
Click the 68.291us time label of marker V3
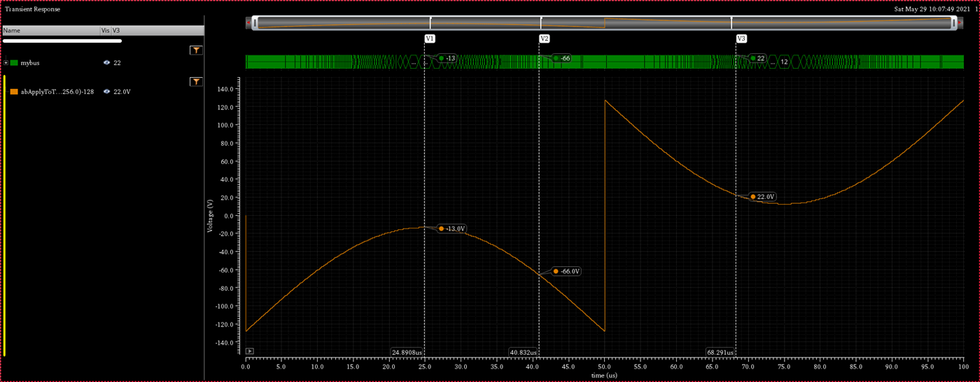[720, 353]
